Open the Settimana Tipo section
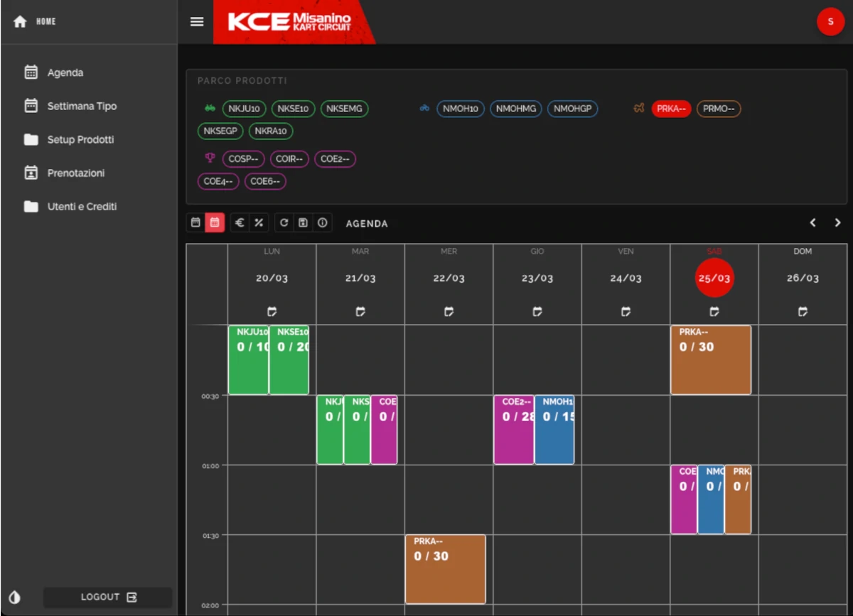 pyautogui.click(x=80, y=106)
